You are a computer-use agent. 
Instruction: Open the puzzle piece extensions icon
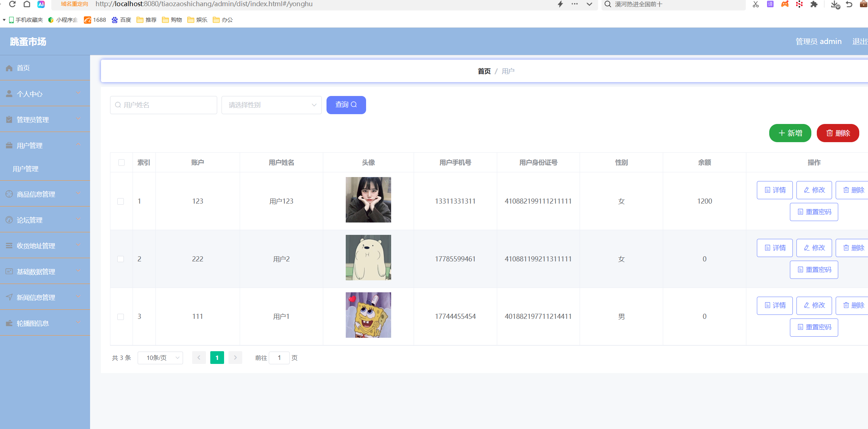coord(814,4)
